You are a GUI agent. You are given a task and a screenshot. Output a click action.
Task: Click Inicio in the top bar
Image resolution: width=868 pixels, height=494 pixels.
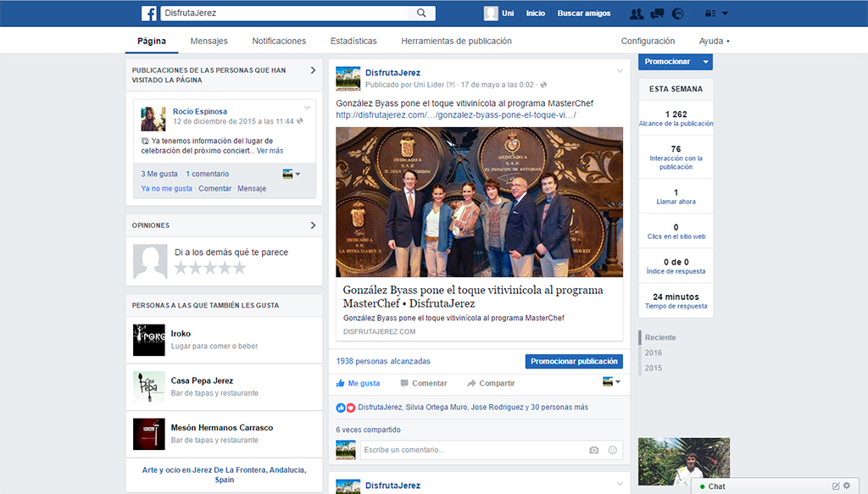coord(536,14)
